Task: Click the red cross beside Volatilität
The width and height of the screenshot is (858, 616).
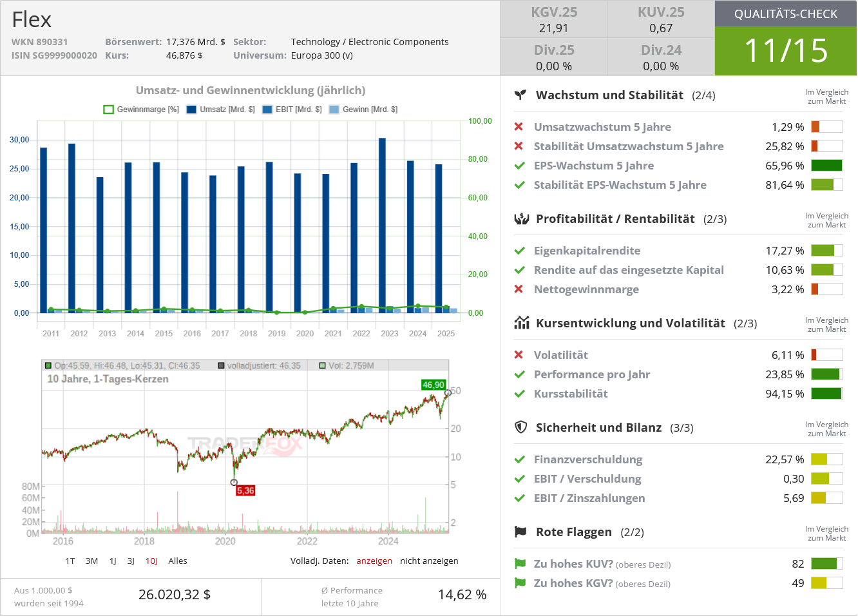Action: [x=519, y=355]
